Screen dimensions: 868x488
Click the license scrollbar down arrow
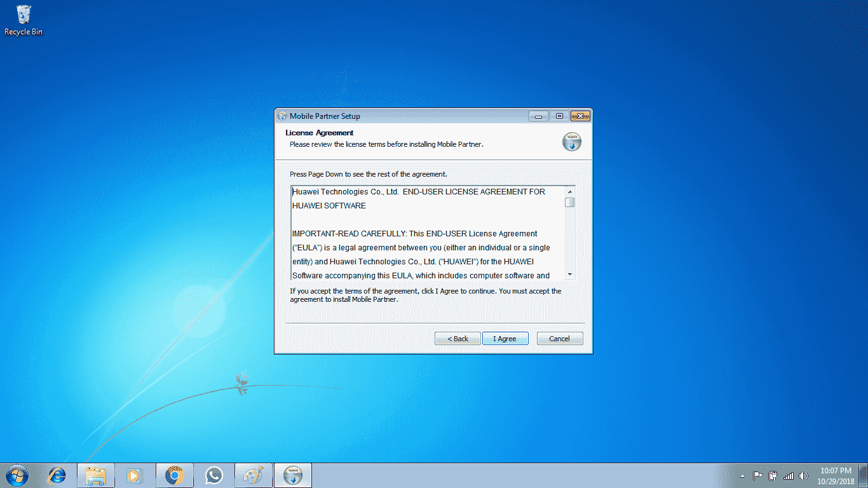point(570,274)
